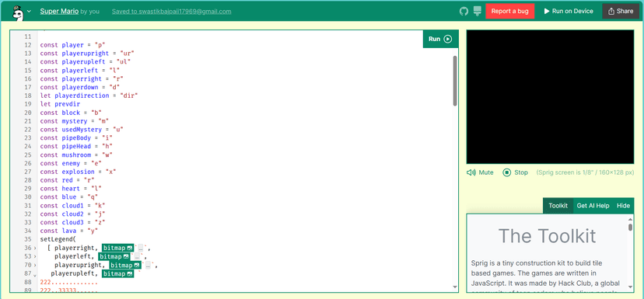Run the code in editor

(440, 39)
